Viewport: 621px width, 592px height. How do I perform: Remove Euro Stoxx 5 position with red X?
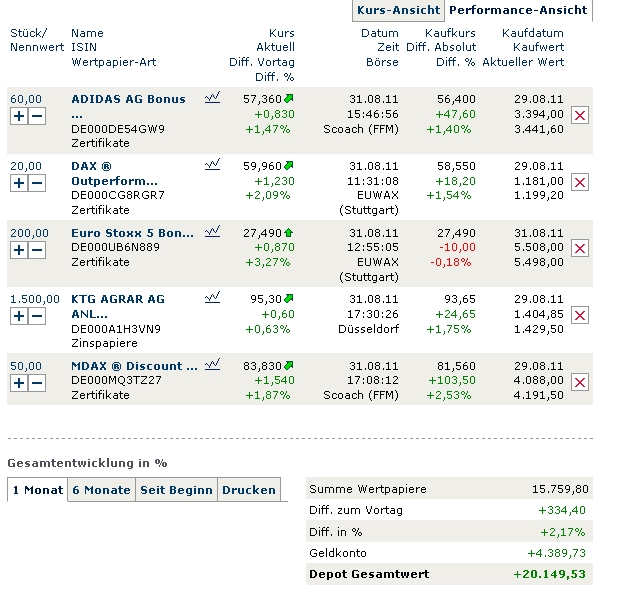[581, 248]
